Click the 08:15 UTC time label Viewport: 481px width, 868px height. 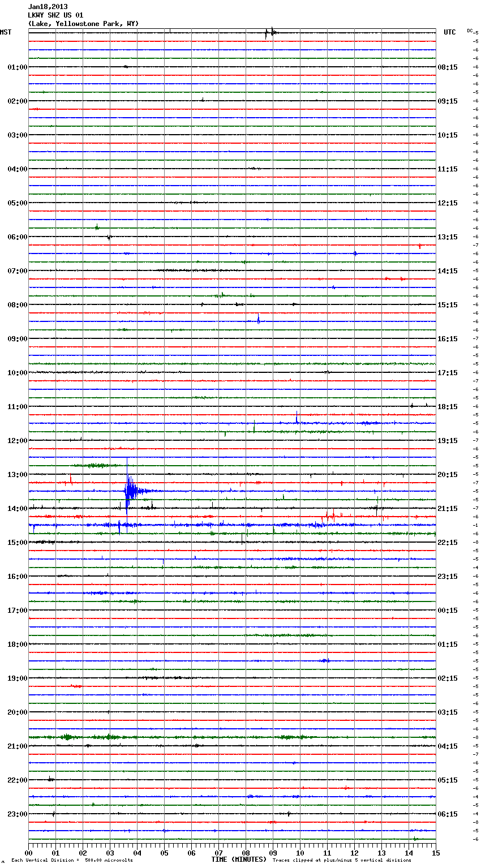tap(448, 67)
